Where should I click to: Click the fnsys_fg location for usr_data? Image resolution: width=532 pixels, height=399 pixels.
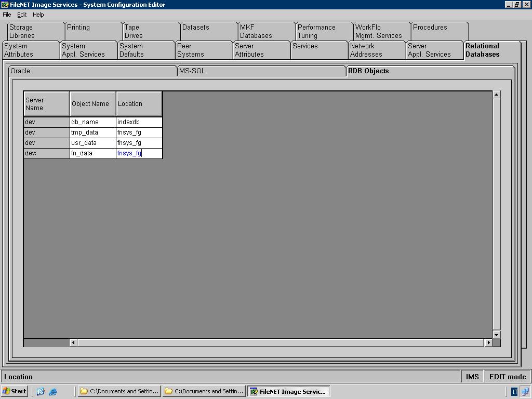pyautogui.click(x=139, y=143)
